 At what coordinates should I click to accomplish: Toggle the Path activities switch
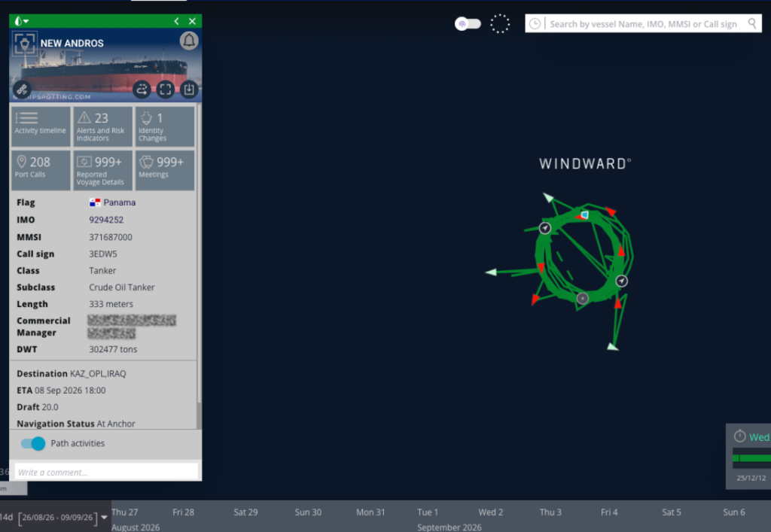[x=33, y=443]
